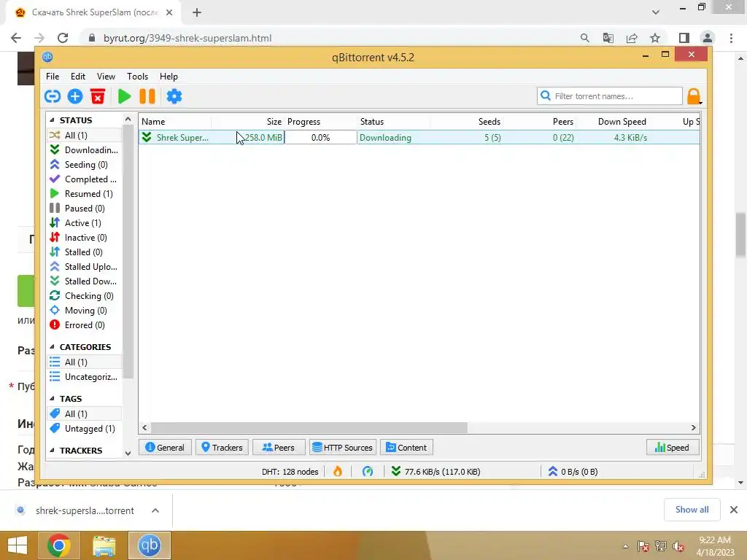This screenshot has height=560, width=747.
Task: Open File Explorer from the taskbar
Action: tap(104, 545)
